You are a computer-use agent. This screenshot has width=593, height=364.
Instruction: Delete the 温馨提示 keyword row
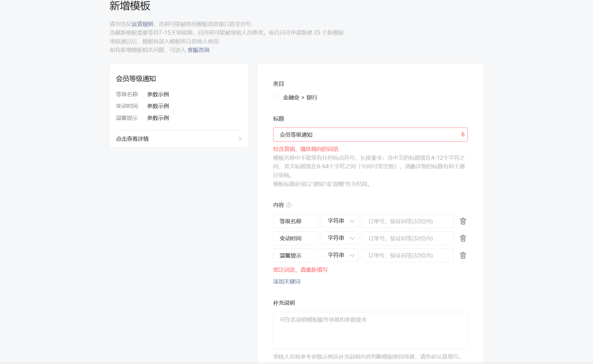tap(463, 255)
